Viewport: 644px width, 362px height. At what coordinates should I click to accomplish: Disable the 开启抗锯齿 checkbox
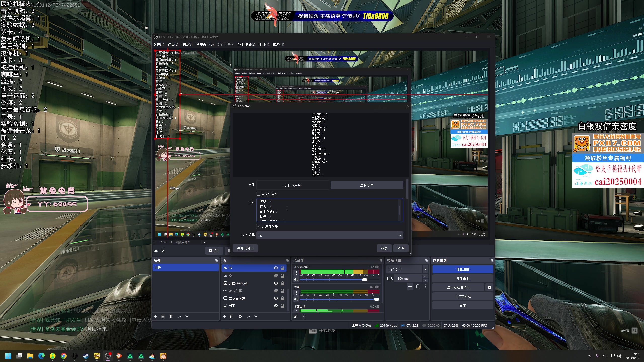click(258, 227)
